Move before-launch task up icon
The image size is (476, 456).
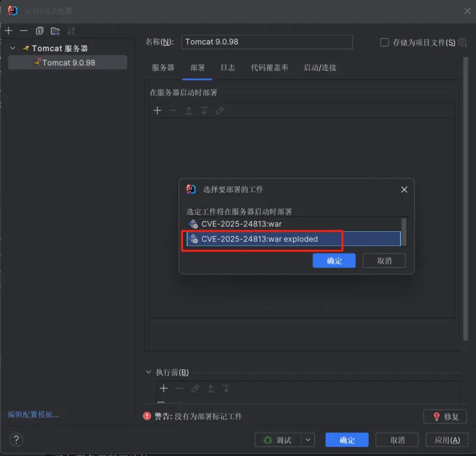pyautogui.click(x=211, y=388)
